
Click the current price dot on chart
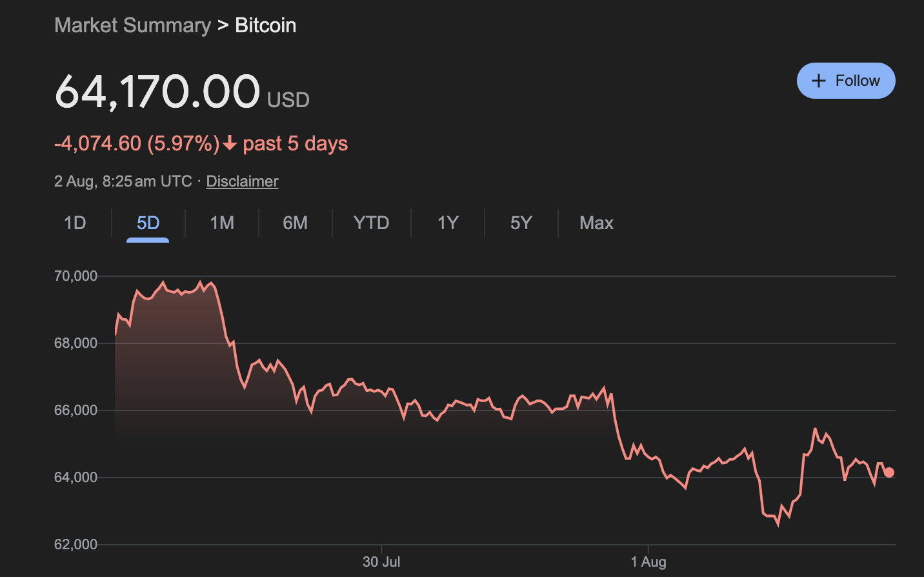pyautogui.click(x=889, y=472)
